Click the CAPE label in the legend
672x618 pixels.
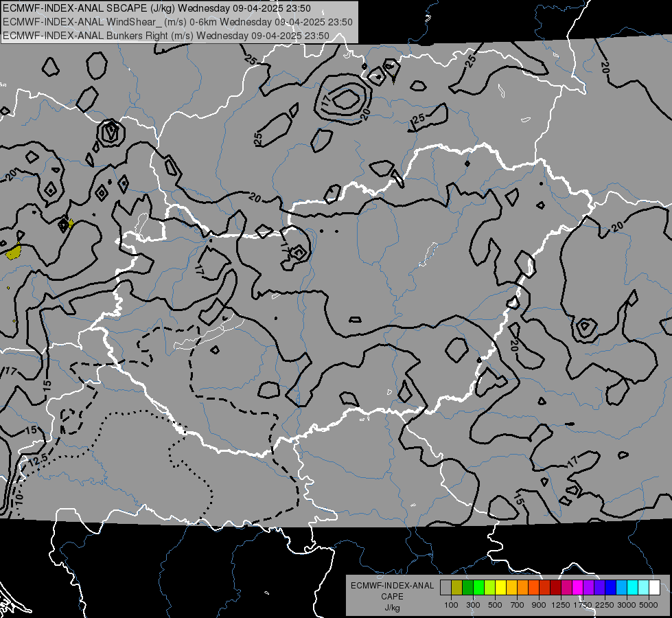(x=392, y=597)
